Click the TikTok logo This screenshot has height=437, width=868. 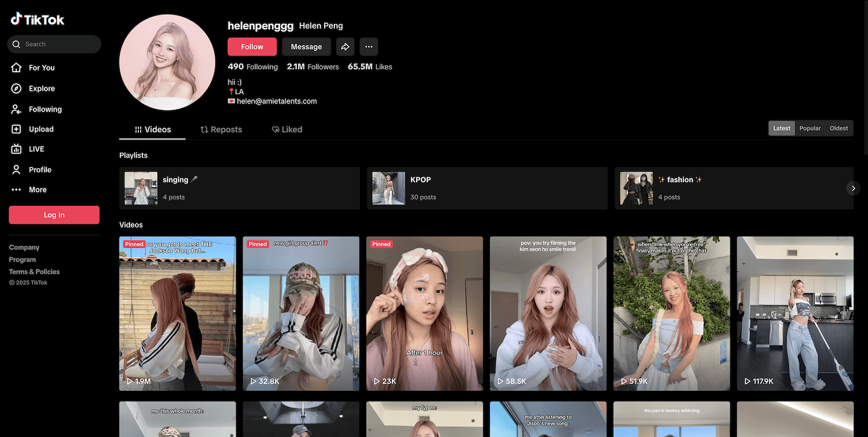(x=38, y=20)
